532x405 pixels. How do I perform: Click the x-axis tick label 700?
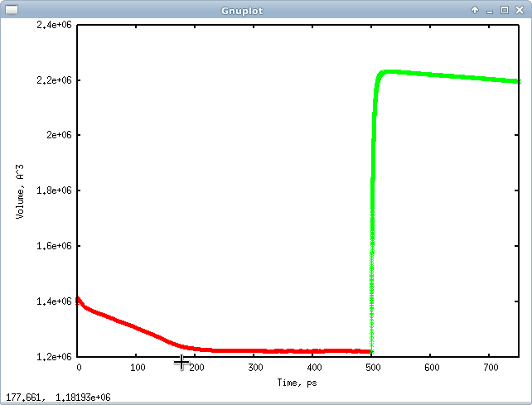click(x=491, y=368)
